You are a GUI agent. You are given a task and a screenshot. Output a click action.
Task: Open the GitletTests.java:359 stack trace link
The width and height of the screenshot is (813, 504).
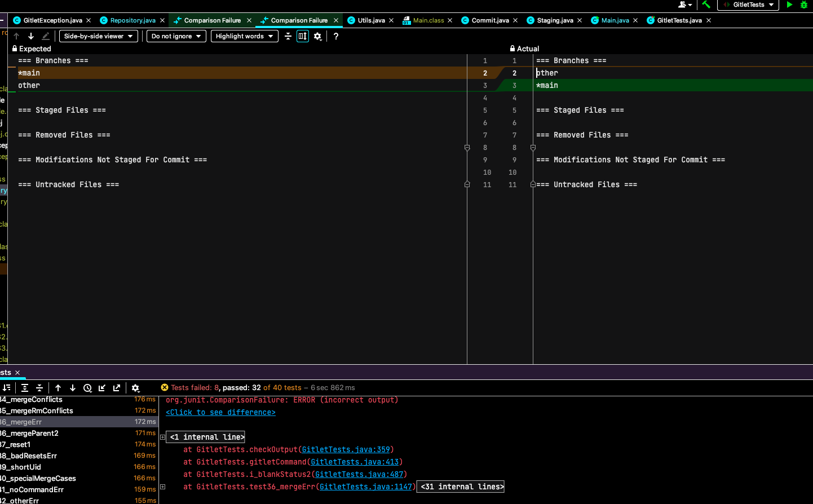[346, 450]
